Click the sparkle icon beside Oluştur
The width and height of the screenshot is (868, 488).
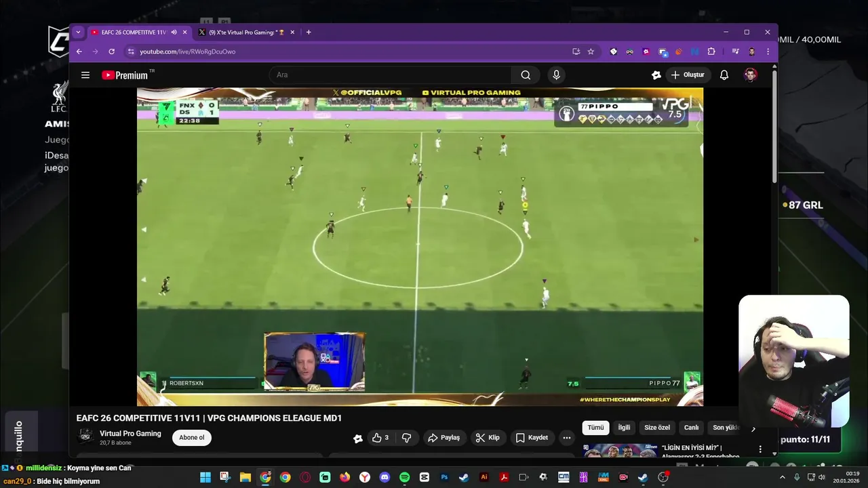point(656,75)
